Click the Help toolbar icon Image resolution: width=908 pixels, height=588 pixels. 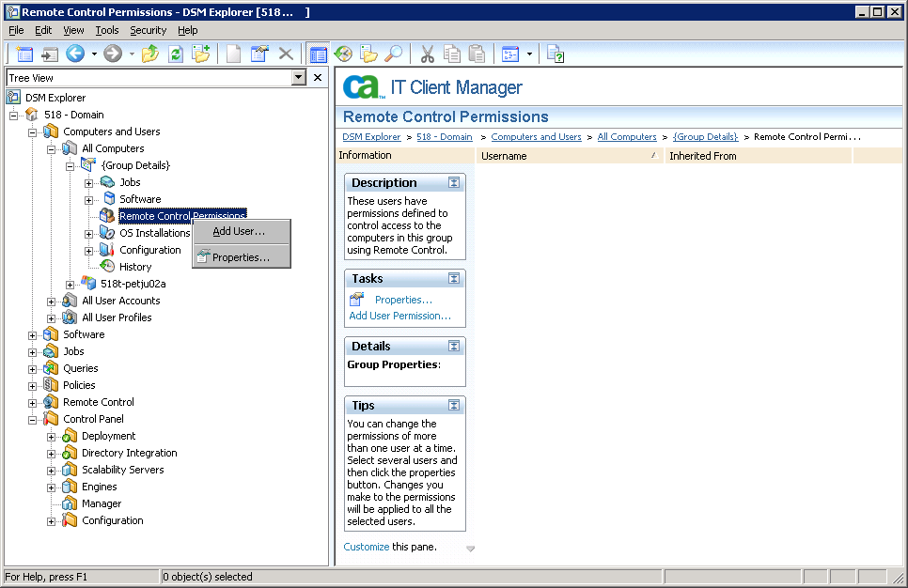pos(555,54)
